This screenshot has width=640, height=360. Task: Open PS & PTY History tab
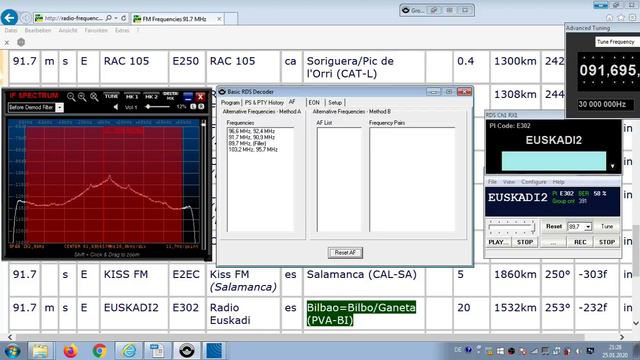tap(264, 102)
